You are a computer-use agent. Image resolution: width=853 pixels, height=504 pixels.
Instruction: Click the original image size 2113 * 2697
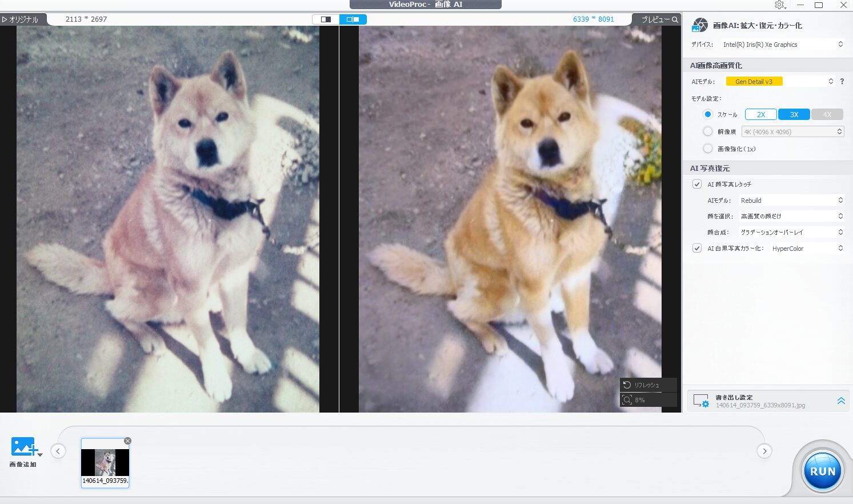pos(86,19)
